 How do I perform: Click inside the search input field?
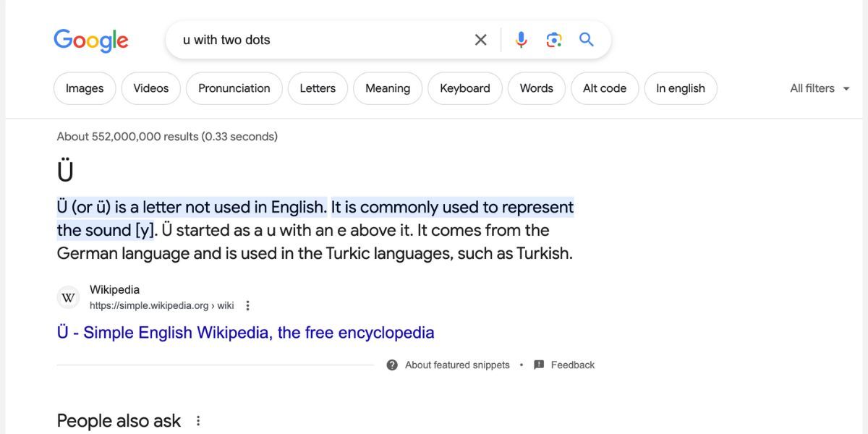[289, 40]
